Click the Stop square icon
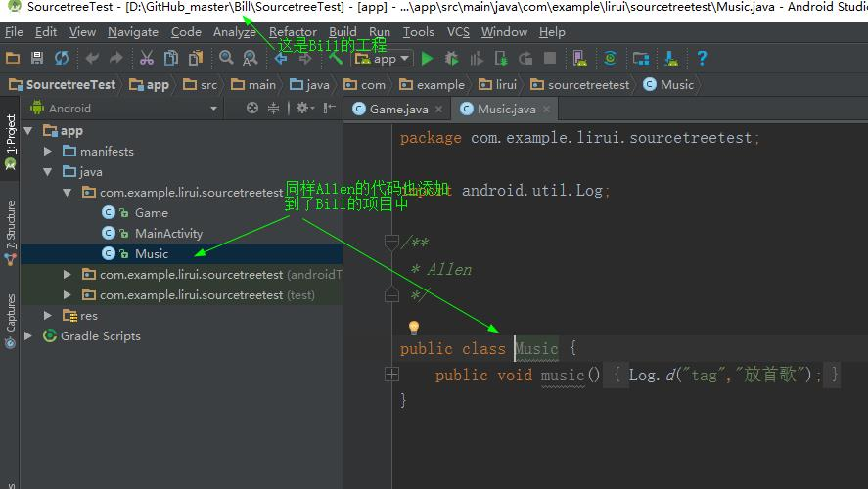Screen dimensions: 868x489 click(x=550, y=58)
